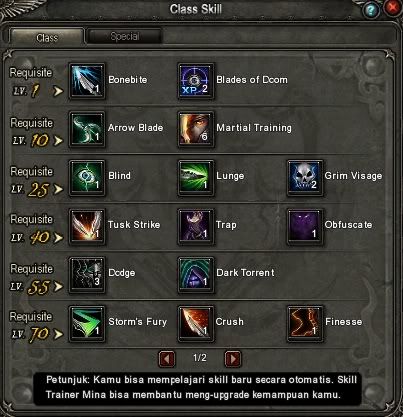Select the Blind skill icon
This screenshot has width=403, height=417.
87,178
